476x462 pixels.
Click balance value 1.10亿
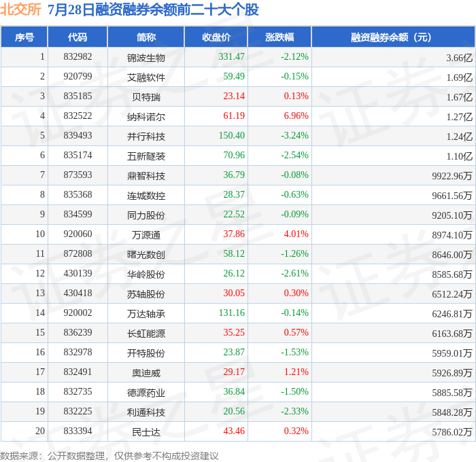pos(459,156)
